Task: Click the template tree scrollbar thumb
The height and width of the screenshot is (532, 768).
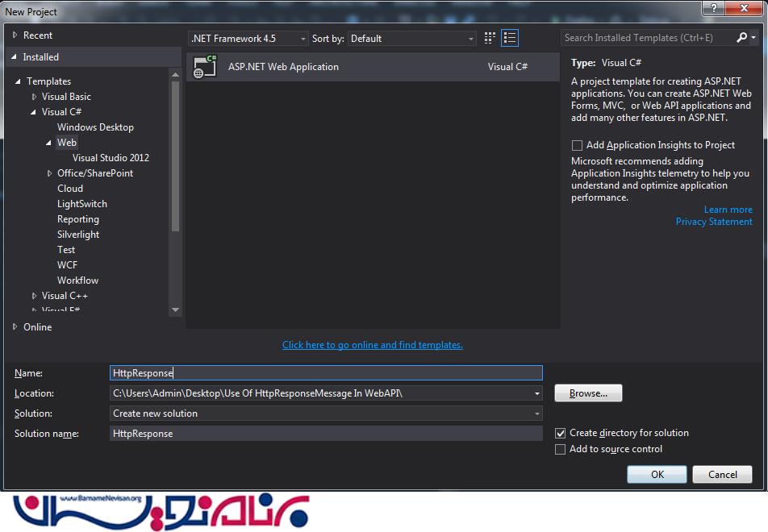Action: (175, 156)
